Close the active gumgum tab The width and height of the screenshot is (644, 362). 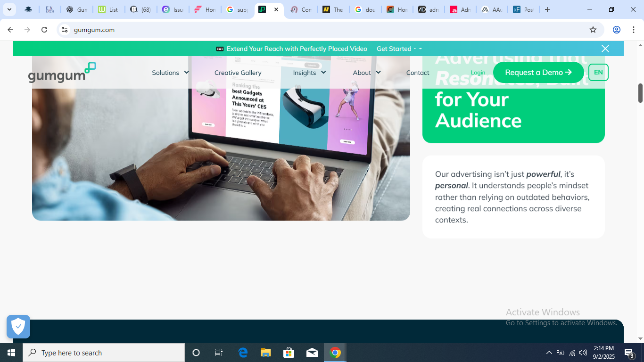[x=276, y=9]
